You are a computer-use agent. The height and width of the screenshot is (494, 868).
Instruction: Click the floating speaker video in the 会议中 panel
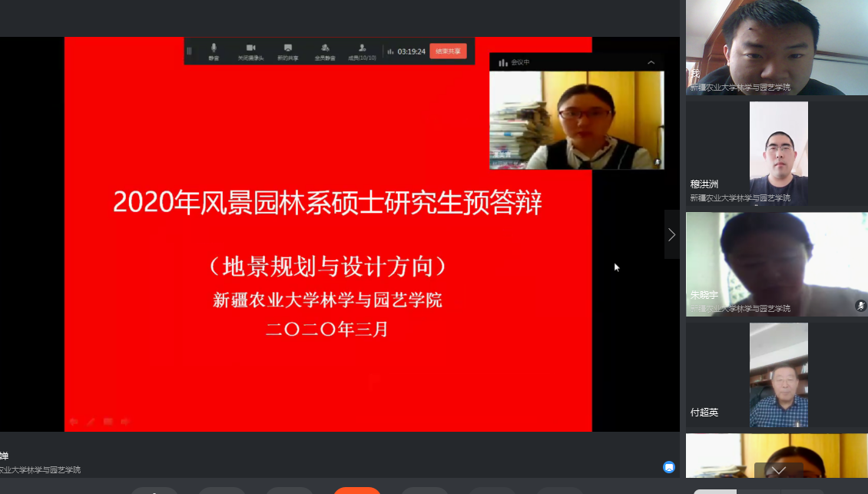[x=576, y=119]
